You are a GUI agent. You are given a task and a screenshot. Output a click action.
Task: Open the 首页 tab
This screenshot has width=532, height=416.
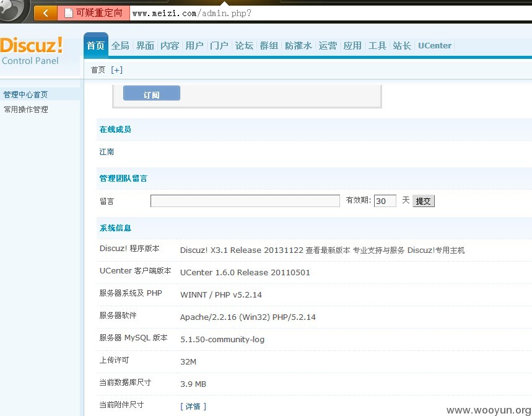pyautogui.click(x=95, y=45)
